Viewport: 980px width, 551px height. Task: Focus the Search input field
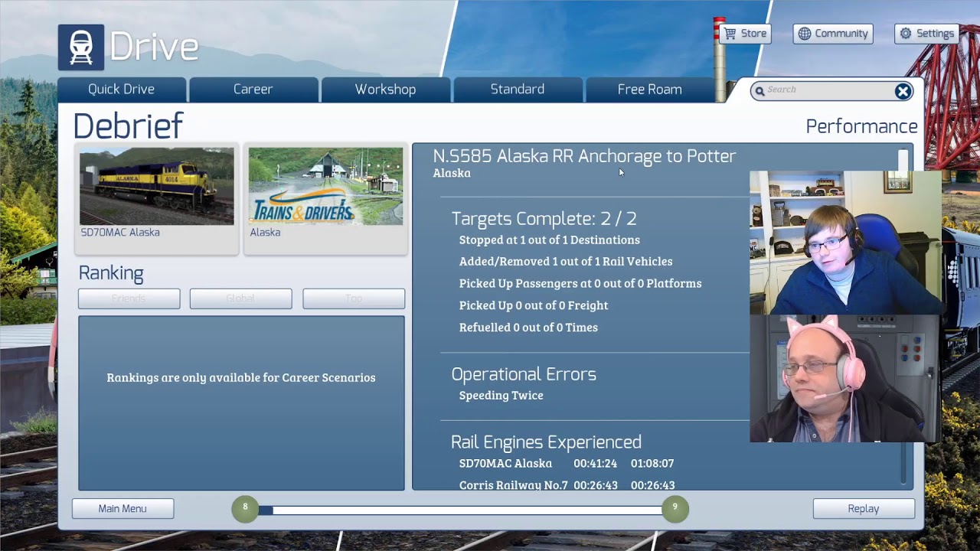(830, 90)
